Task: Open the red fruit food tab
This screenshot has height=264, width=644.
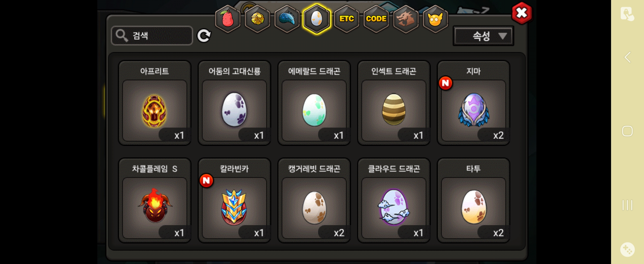Action: [x=228, y=19]
